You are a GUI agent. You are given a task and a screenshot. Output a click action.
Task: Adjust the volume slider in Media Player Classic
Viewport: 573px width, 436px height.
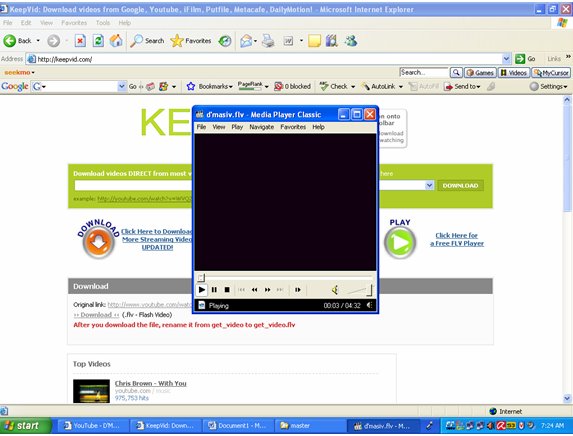(x=359, y=290)
